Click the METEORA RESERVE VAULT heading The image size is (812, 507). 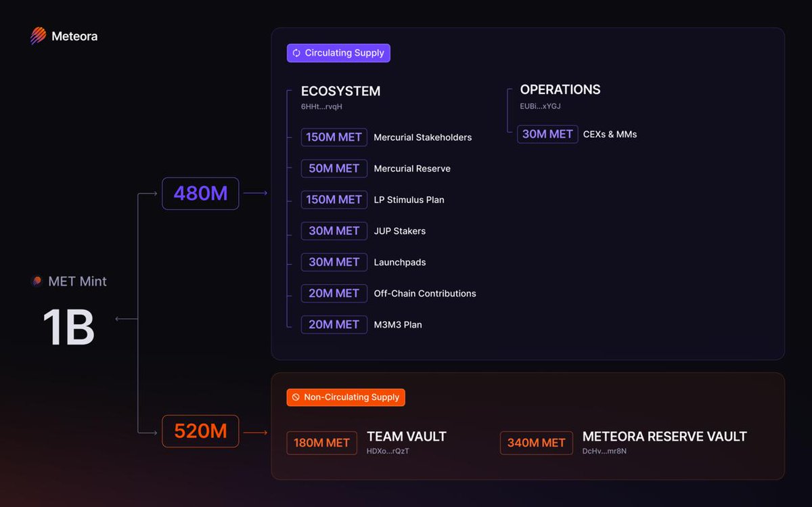[664, 437]
